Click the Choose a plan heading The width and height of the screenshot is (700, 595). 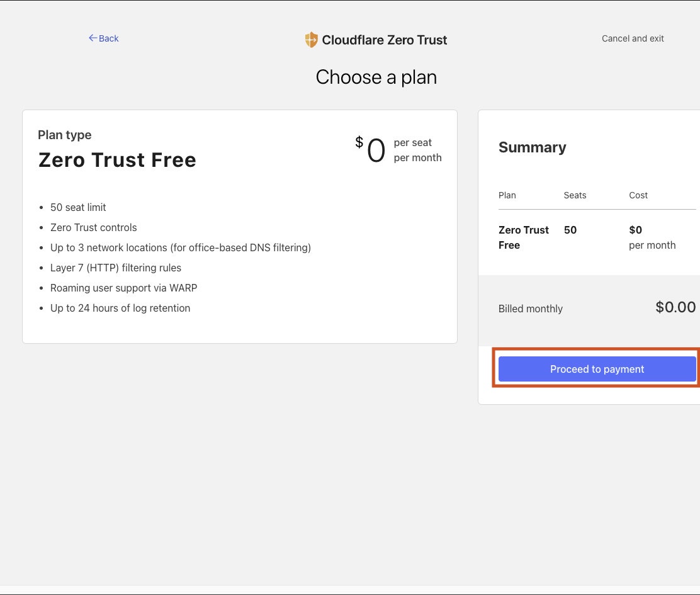[x=376, y=77]
